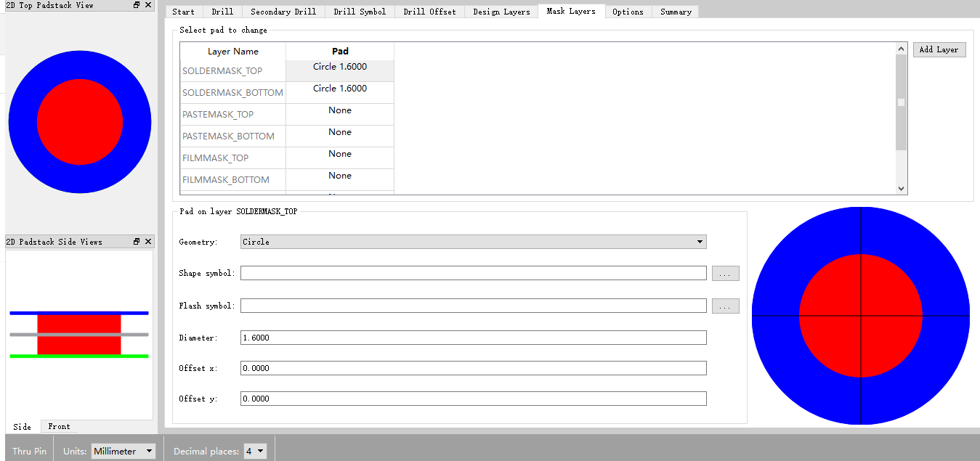Click the SOLDERMASK_BOTTOM layer name
The width and height of the screenshot is (980, 461).
[x=232, y=93]
